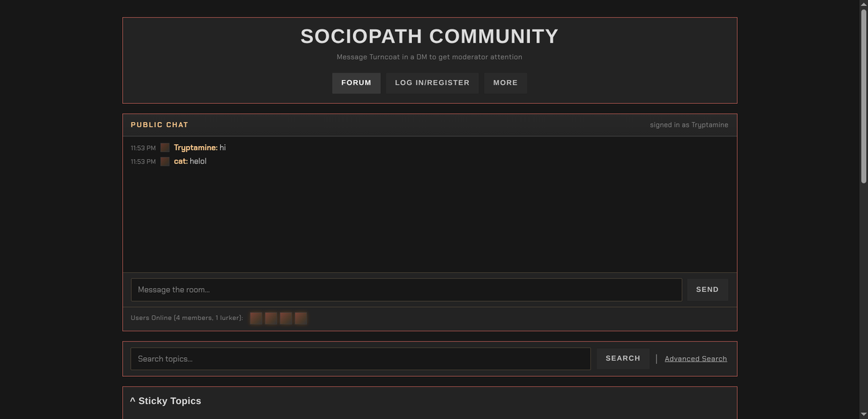The height and width of the screenshot is (419, 868).
Task: Focus the Search topics field
Action: tap(360, 359)
